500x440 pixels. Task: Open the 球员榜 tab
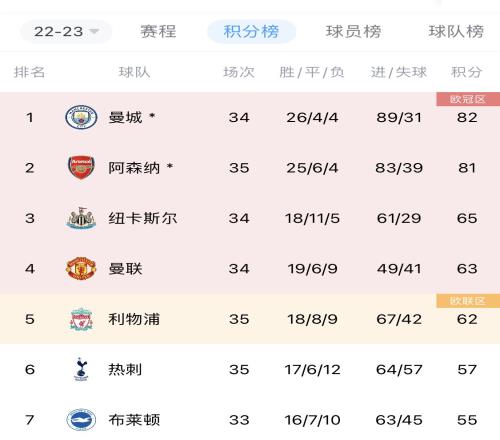353,32
